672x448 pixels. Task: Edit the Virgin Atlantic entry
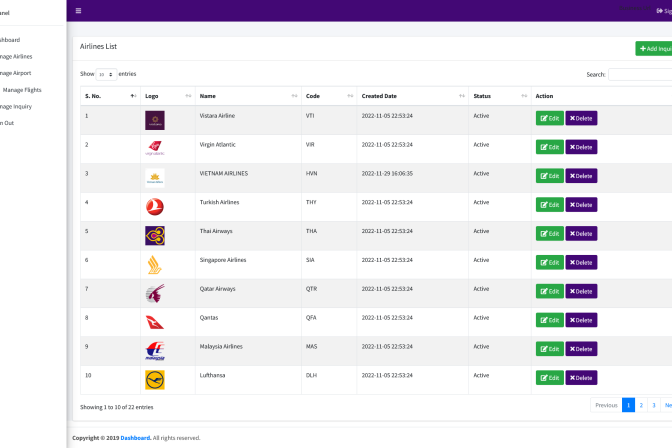(549, 147)
